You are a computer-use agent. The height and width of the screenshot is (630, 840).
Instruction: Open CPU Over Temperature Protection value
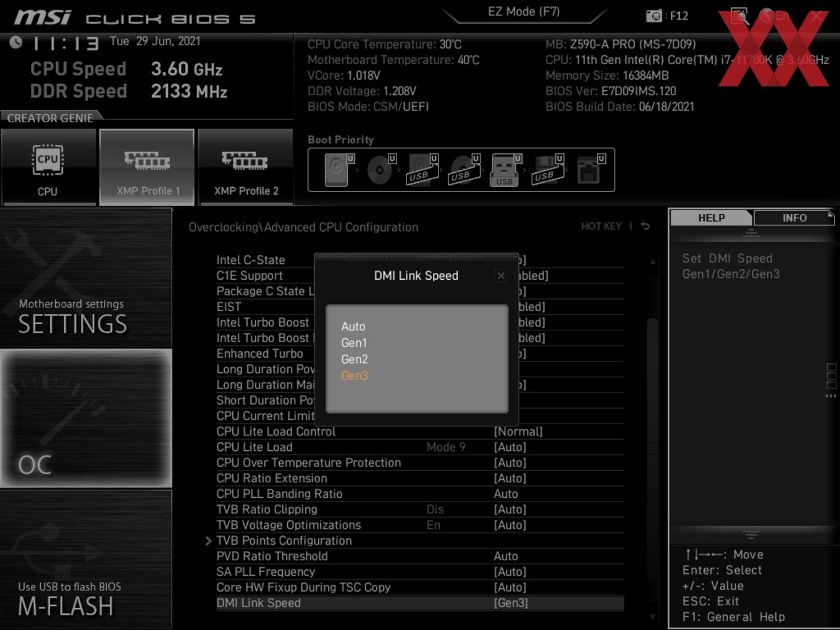click(x=510, y=463)
